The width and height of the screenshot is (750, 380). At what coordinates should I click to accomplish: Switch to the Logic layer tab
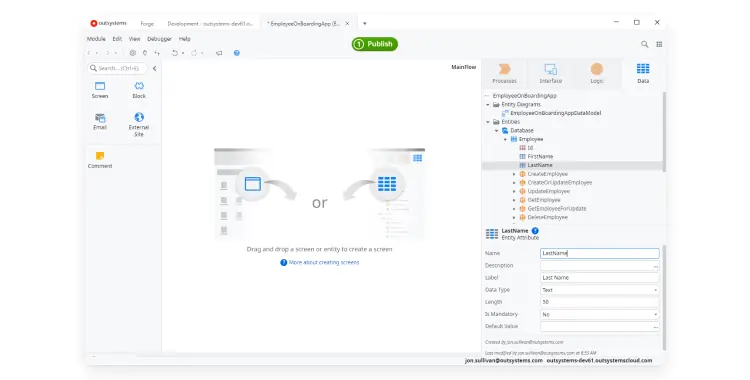596,73
